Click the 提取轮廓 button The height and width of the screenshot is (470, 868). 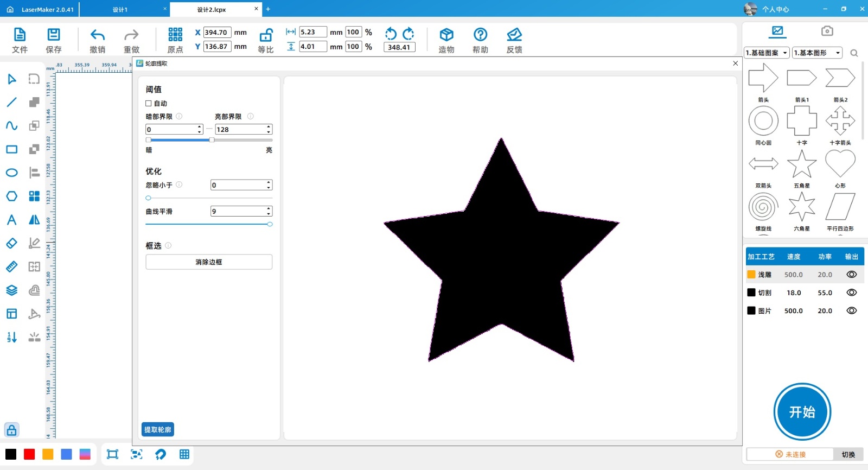[x=158, y=429]
